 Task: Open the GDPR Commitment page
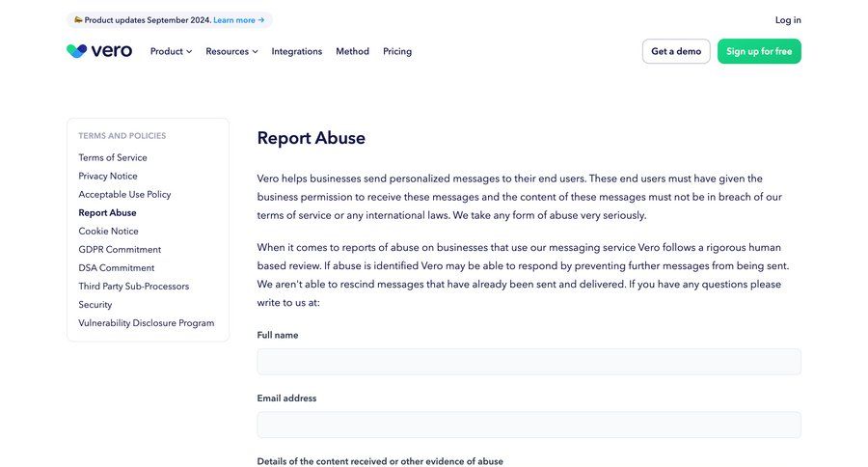coord(120,249)
